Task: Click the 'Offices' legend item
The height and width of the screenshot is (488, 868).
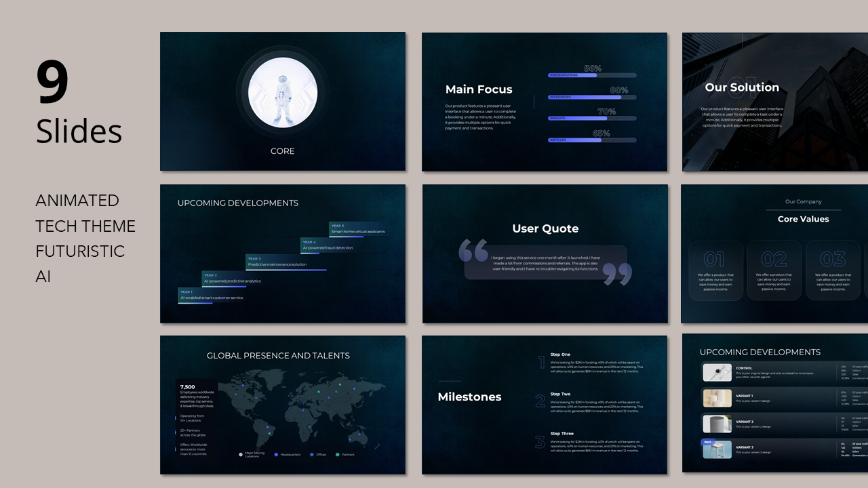Action: [x=318, y=454]
